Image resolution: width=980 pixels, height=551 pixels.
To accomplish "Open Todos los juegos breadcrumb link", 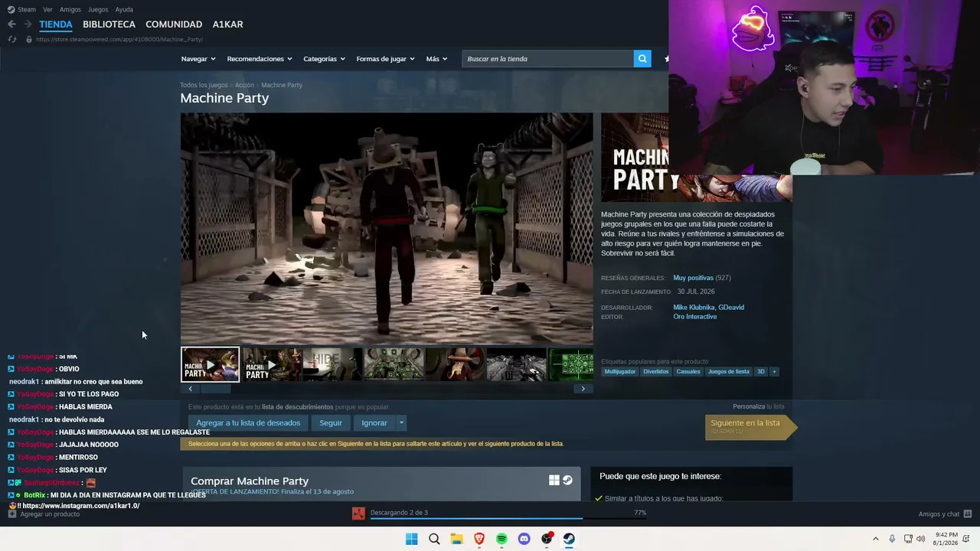I will (204, 85).
